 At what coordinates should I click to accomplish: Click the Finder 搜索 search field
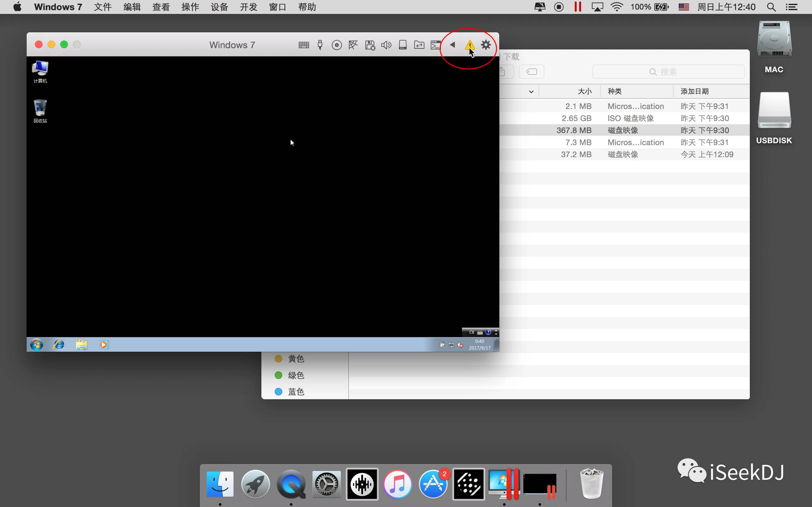[668, 72]
